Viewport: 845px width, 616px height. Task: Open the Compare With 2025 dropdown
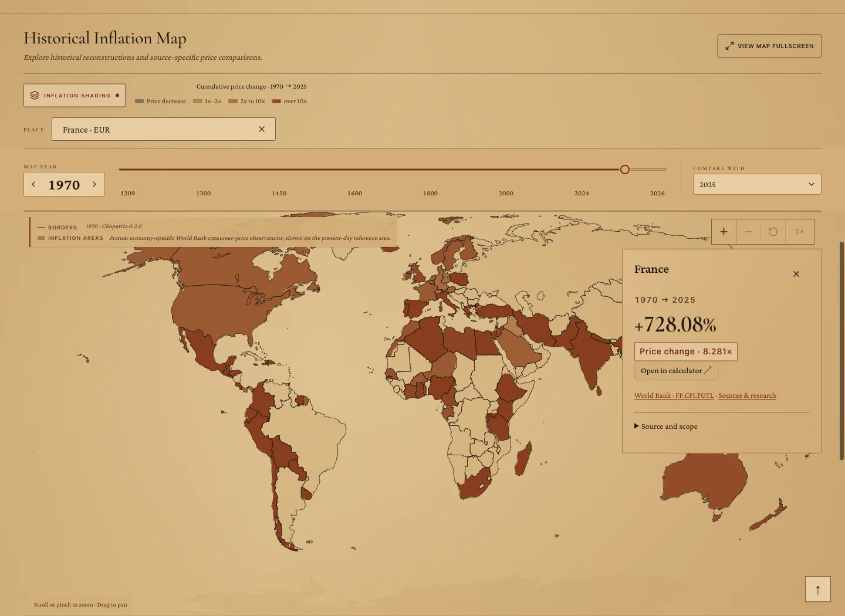[757, 184]
